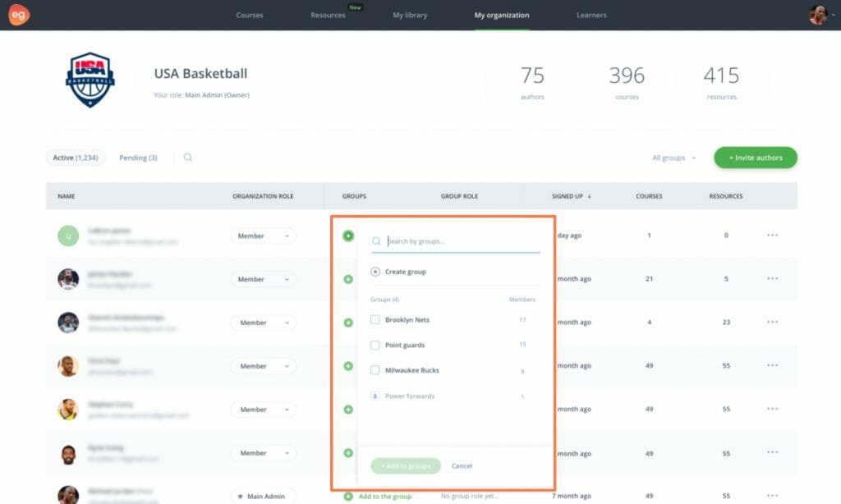Screen dimensions: 841x504
Task: Click the Create group link
Action: (x=406, y=272)
